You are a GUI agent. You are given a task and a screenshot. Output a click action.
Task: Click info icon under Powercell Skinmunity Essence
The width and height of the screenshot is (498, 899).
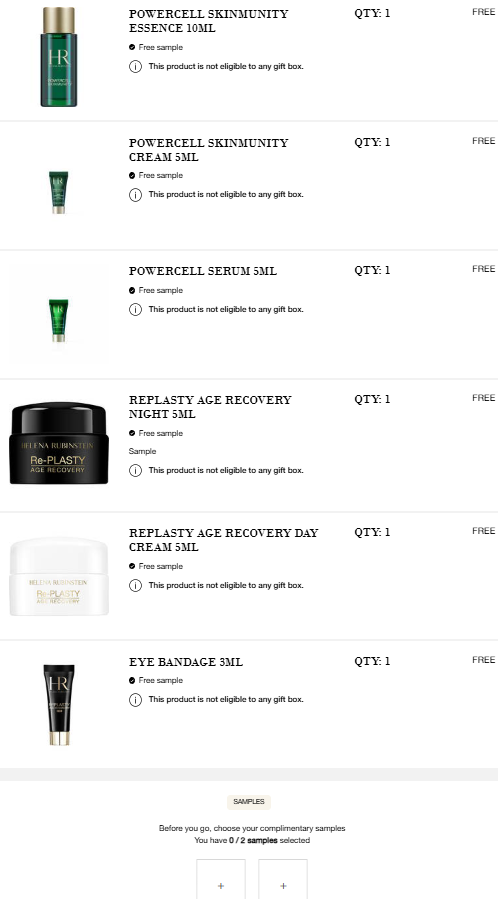tap(135, 67)
